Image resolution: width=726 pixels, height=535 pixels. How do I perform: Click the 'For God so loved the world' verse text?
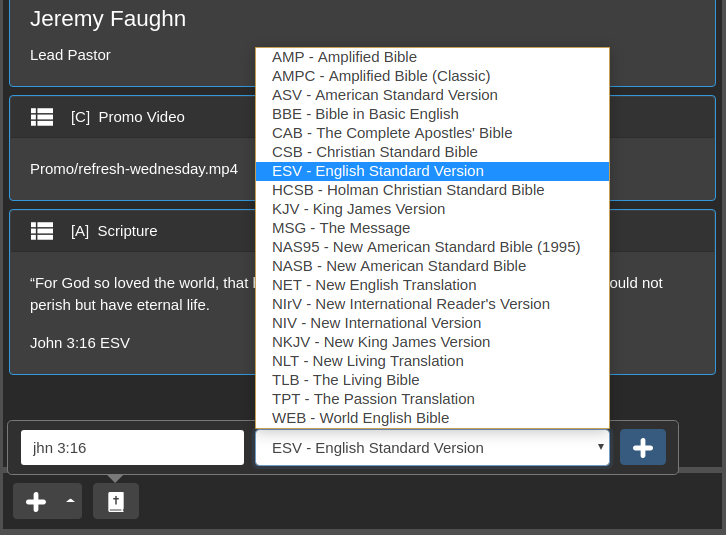pos(142,294)
